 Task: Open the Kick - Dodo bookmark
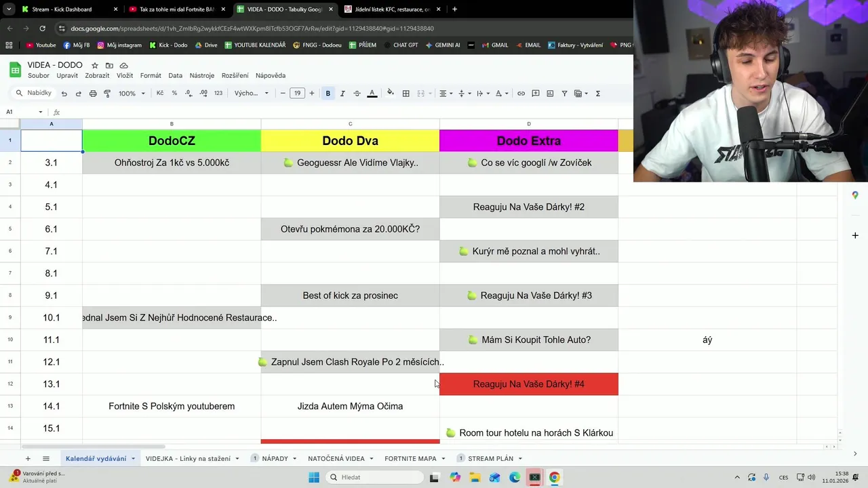[x=168, y=45]
